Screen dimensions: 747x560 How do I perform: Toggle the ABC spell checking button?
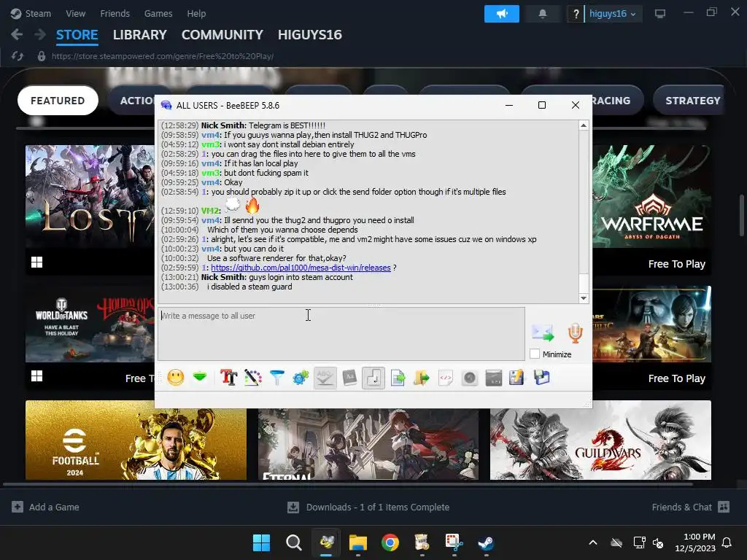tap(325, 378)
